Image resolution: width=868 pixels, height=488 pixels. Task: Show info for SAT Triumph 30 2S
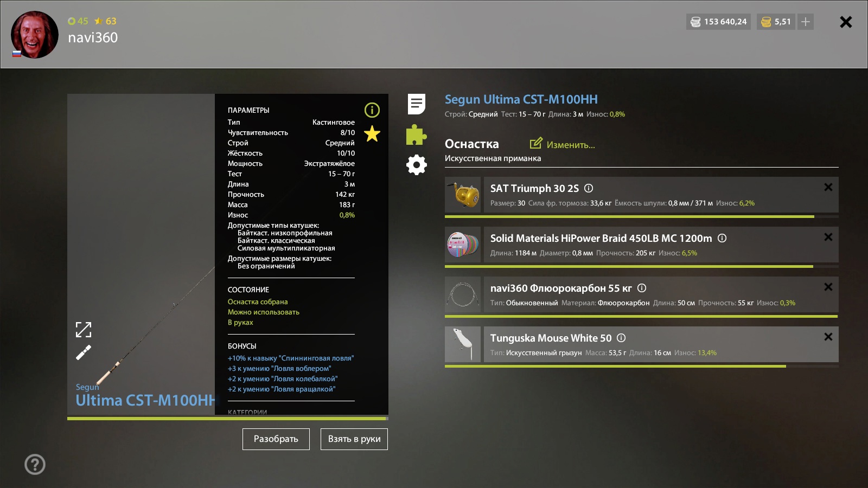pos(589,188)
